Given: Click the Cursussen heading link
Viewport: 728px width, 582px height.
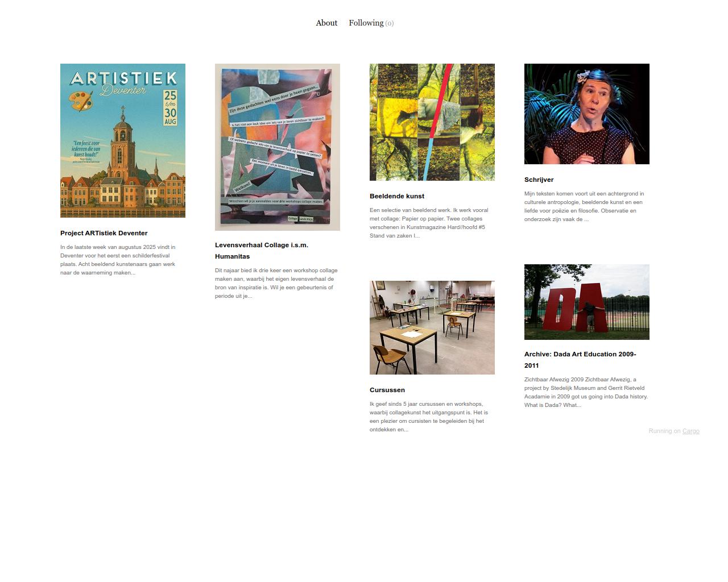Looking at the screenshot, I should [387, 390].
